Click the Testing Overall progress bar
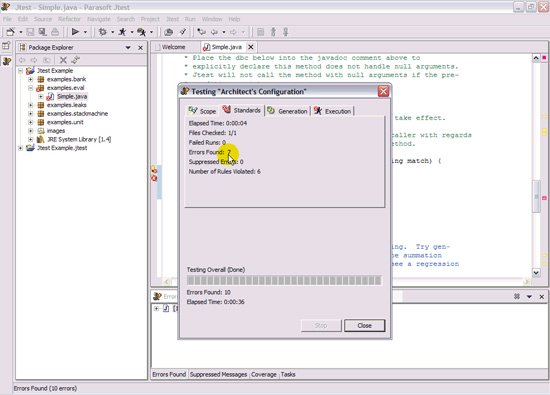The width and height of the screenshot is (550, 395). (284, 280)
